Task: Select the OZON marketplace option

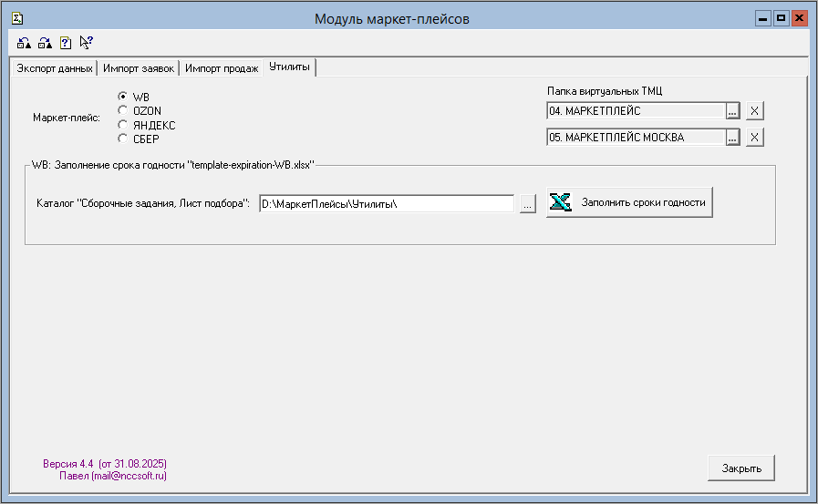Action: 122,110
